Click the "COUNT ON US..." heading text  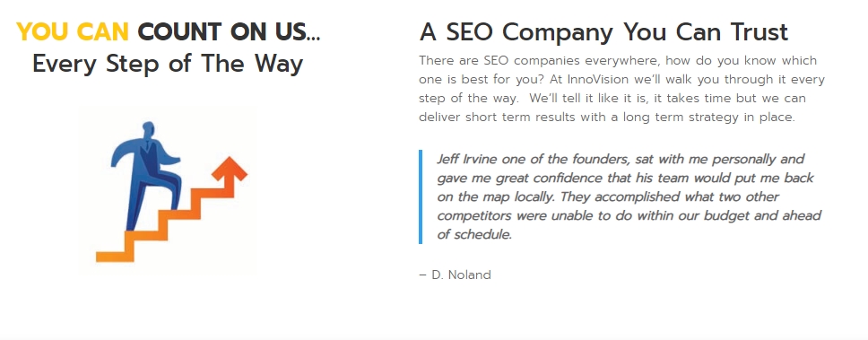coord(229,32)
